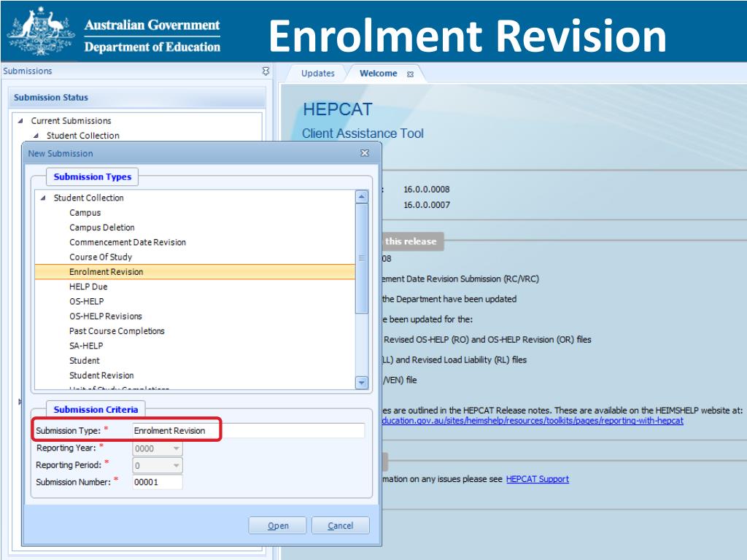Click the Submission Number field
The image size is (747, 560).
(158, 482)
